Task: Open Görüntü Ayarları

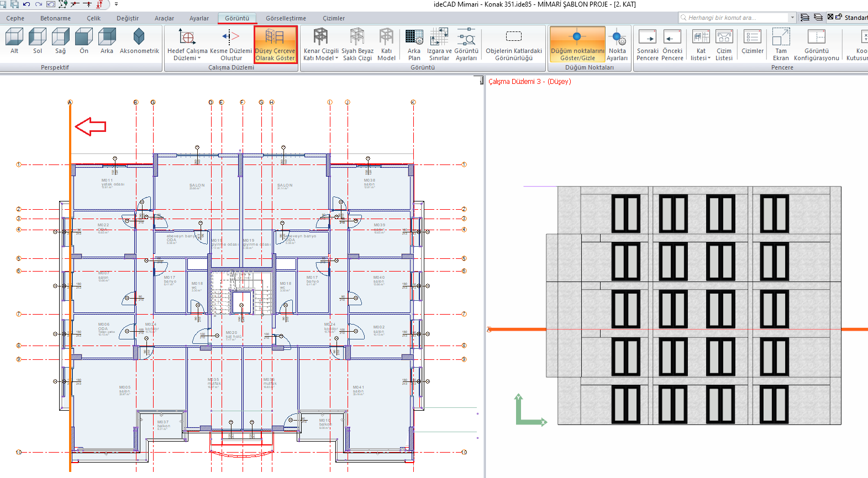Action: point(466,44)
